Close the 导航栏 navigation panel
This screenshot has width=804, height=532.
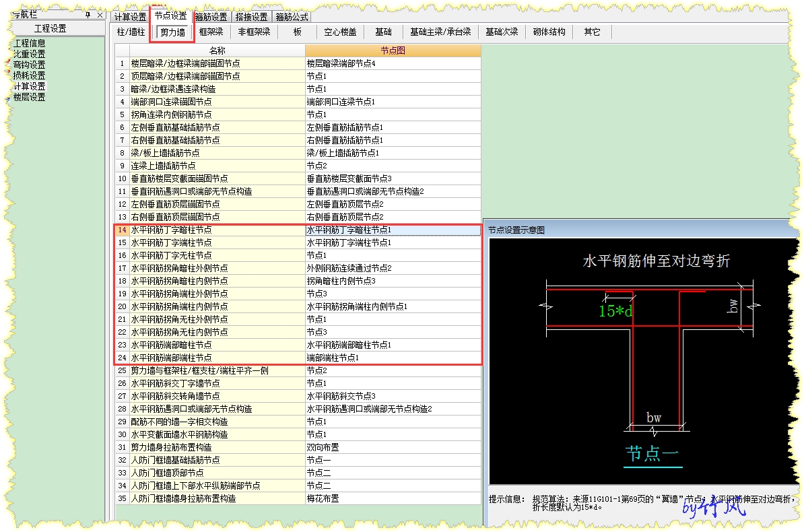(100, 15)
